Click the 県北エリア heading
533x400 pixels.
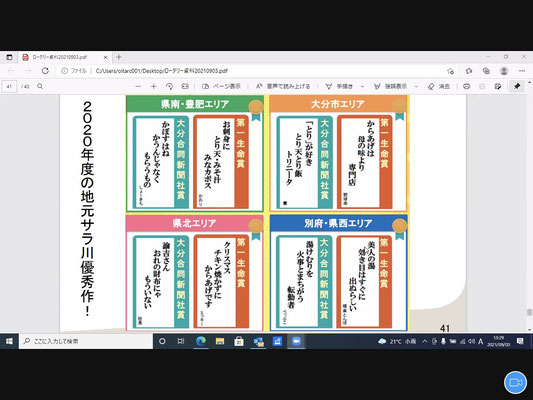tap(194, 223)
